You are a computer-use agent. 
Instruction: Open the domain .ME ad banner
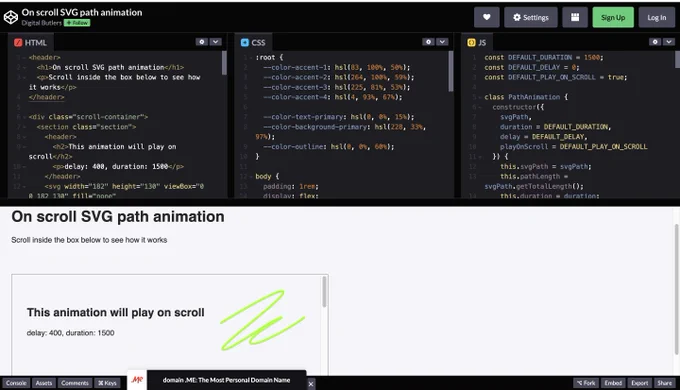226,380
